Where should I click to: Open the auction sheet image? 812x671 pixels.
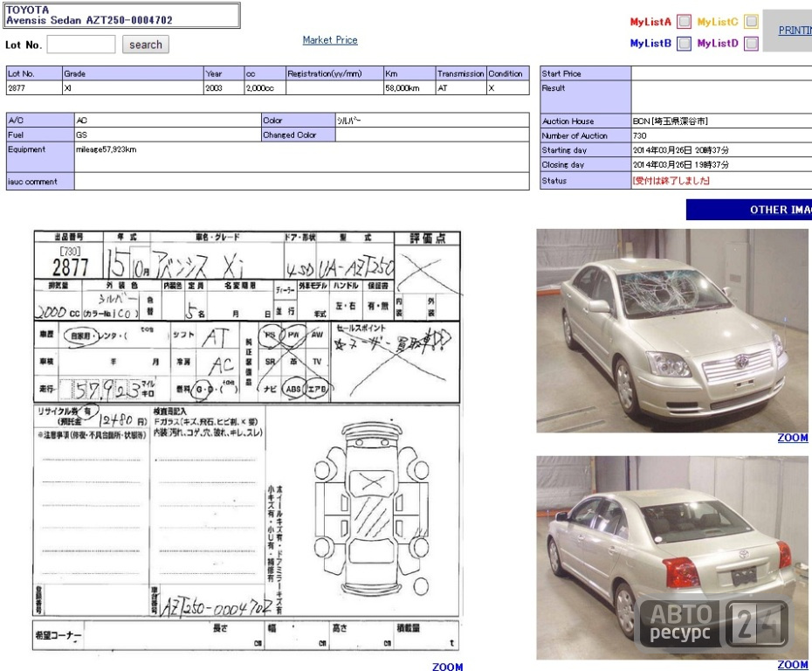click(x=246, y=440)
